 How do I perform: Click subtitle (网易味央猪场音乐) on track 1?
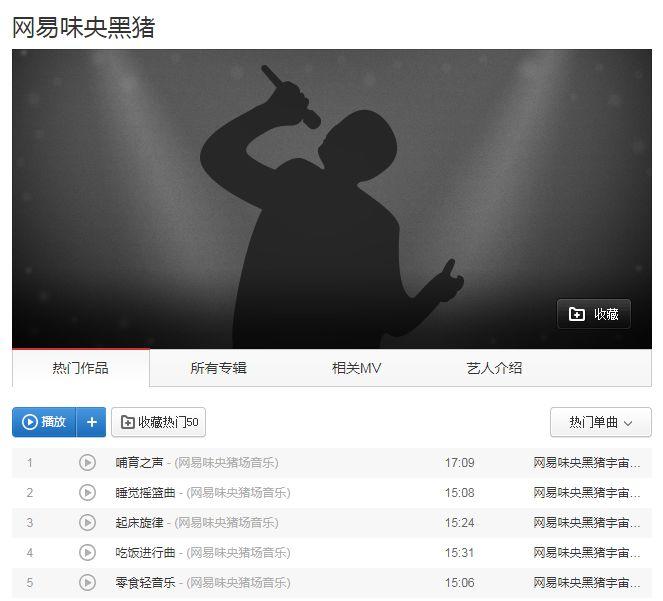pyautogui.click(x=226, y=463)
